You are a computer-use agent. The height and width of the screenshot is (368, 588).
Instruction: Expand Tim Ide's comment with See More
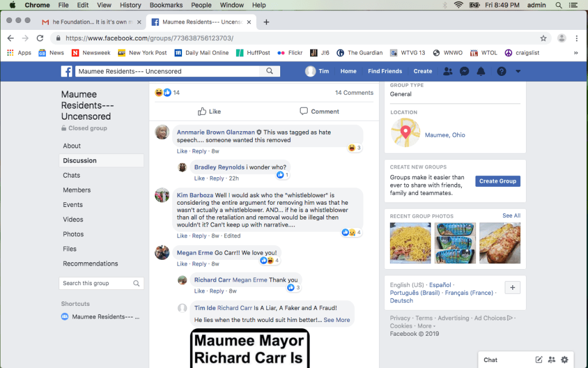pos(336,320)
